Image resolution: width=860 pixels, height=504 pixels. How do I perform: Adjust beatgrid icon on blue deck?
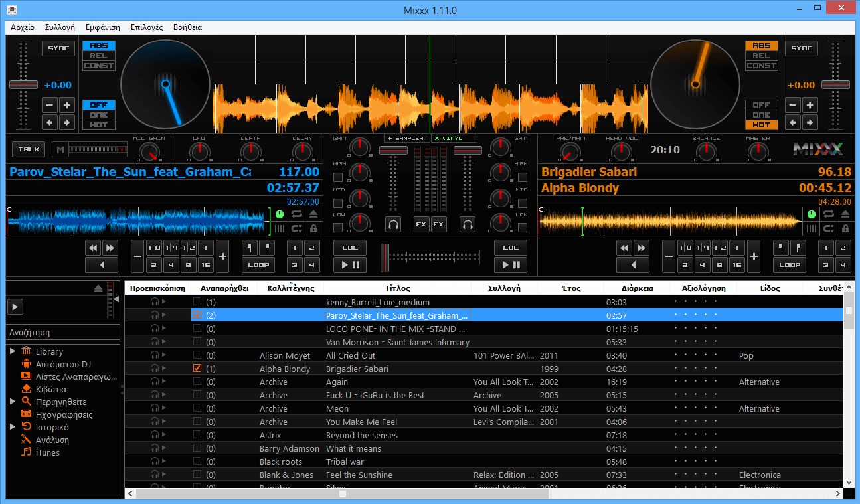(x=280, y=228)
